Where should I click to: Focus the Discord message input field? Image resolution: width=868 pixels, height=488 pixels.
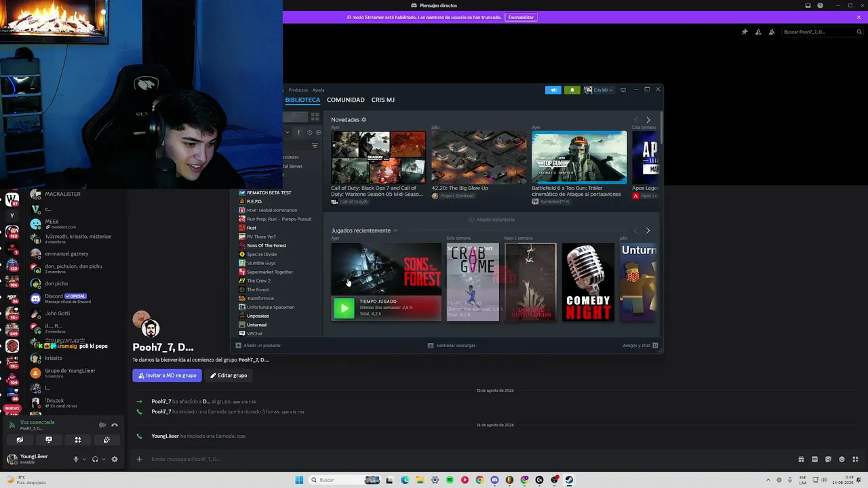point(468,459)
